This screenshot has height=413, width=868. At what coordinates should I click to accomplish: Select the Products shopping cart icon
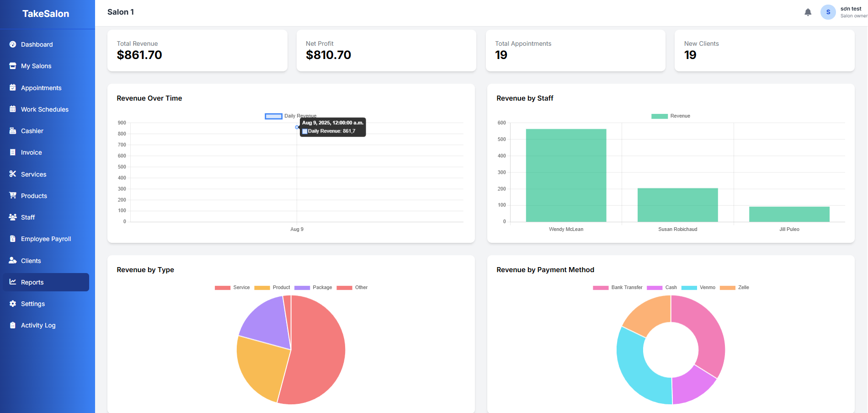pyautogui.click(x=12, y=196)
